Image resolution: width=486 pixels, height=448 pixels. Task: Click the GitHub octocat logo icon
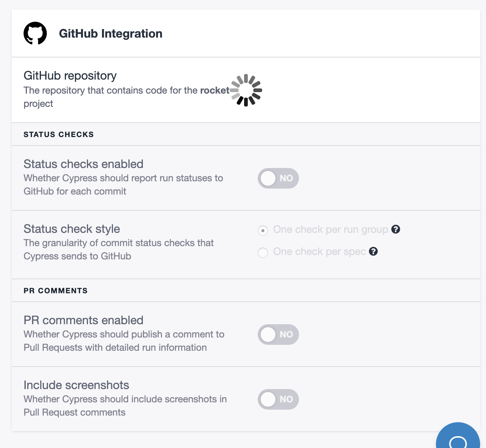35,33
